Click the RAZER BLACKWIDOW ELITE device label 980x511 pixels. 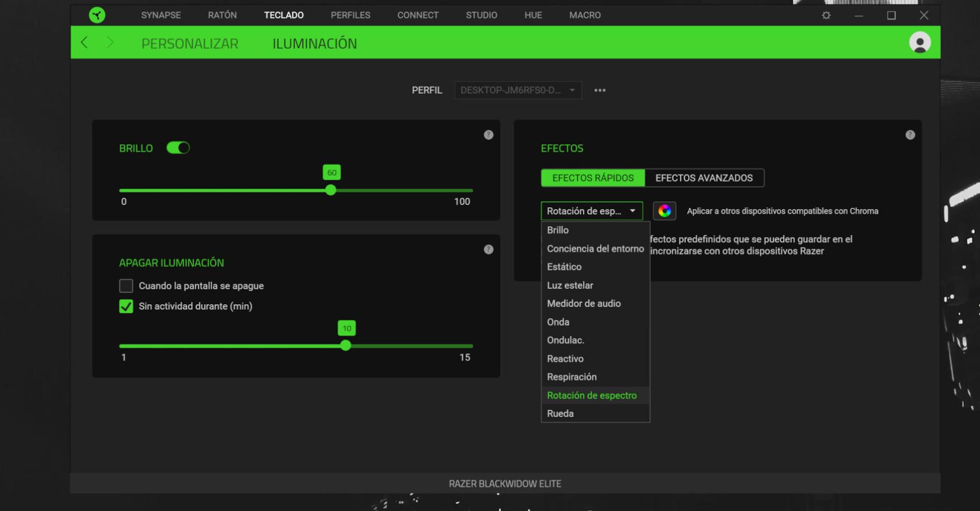pos(505,484)
